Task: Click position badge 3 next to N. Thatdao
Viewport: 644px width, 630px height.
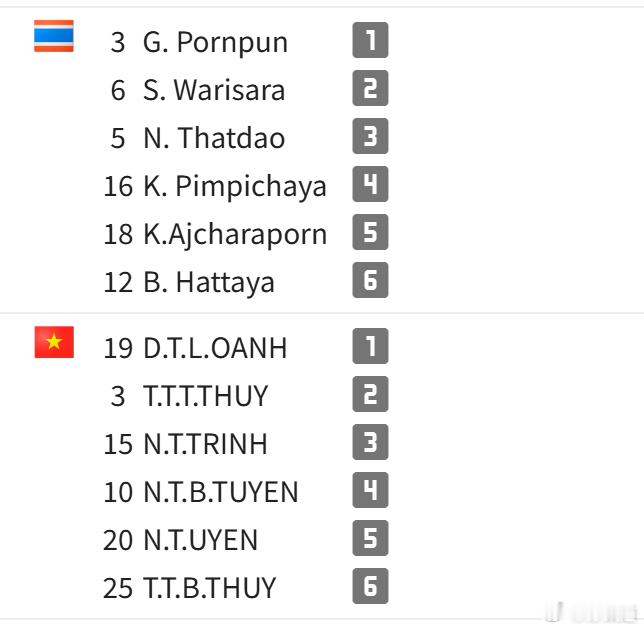Action: tap(370, 136)
